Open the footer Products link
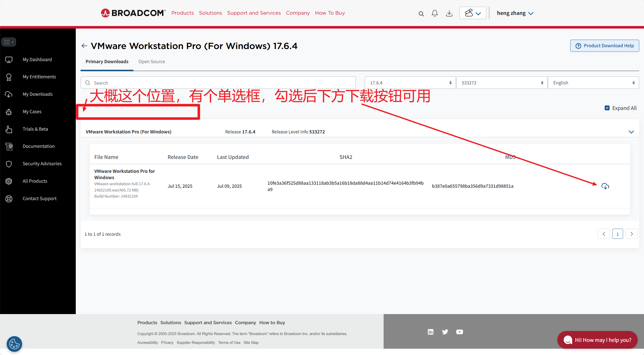This screenshot has width=644, height=355. pyautogui.click(x=147, y=323)
